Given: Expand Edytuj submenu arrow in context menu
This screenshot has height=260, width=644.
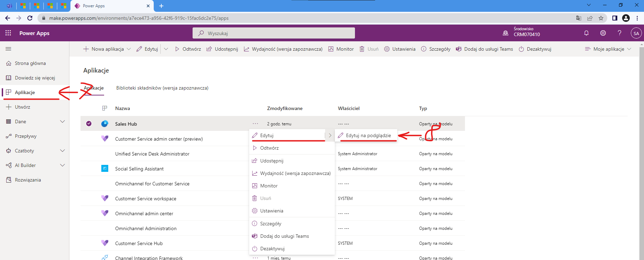Looking at the screenshot, I should point(330,135).
